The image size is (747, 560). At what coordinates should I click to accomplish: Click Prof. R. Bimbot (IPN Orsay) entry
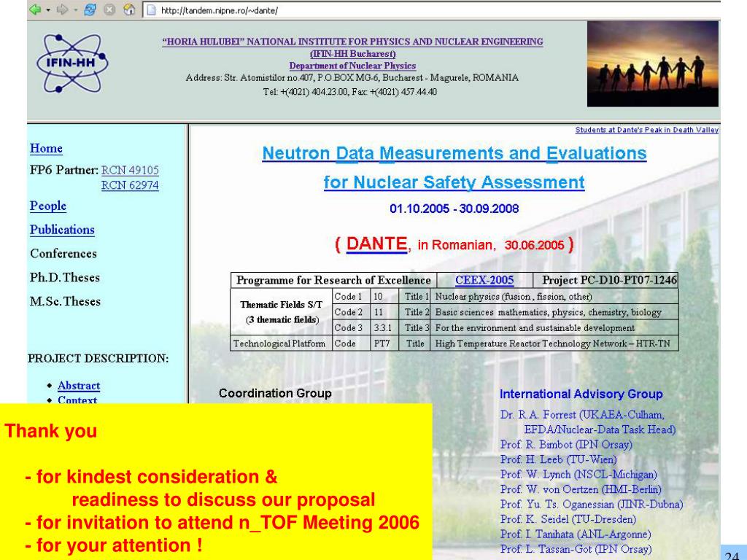click(566, 445)
